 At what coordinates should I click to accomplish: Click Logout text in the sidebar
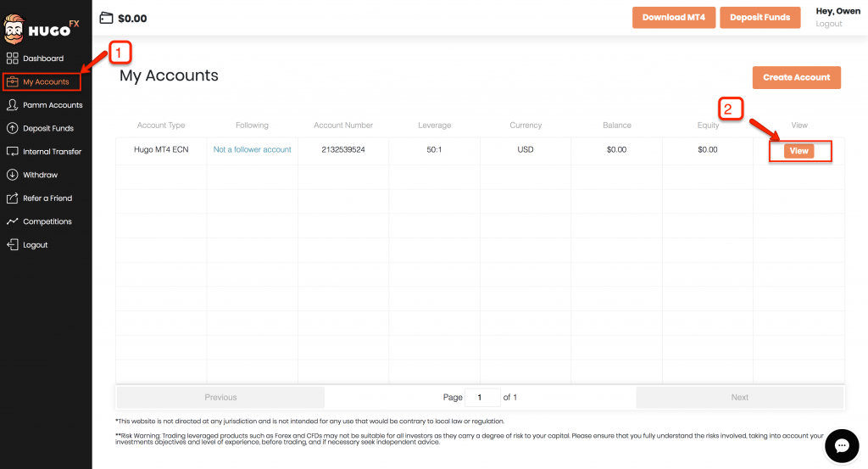(36, 245)
